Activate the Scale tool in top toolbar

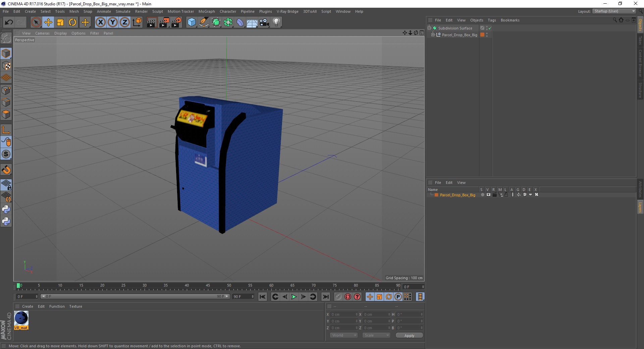(x=60, y=22)
